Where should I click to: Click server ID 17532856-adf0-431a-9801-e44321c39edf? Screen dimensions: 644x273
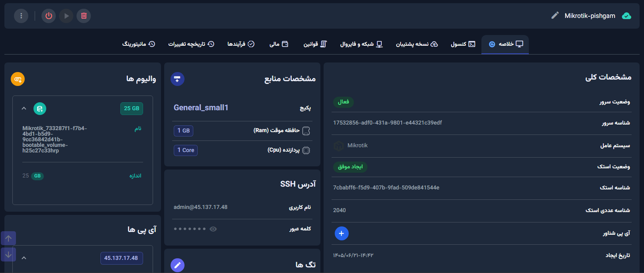click(x=387, y=123)
